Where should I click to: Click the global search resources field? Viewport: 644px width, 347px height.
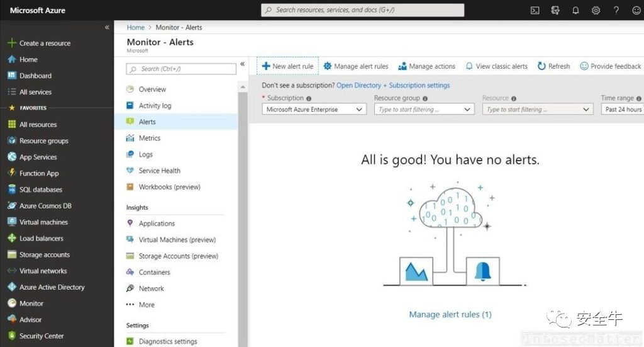point(363,10)
